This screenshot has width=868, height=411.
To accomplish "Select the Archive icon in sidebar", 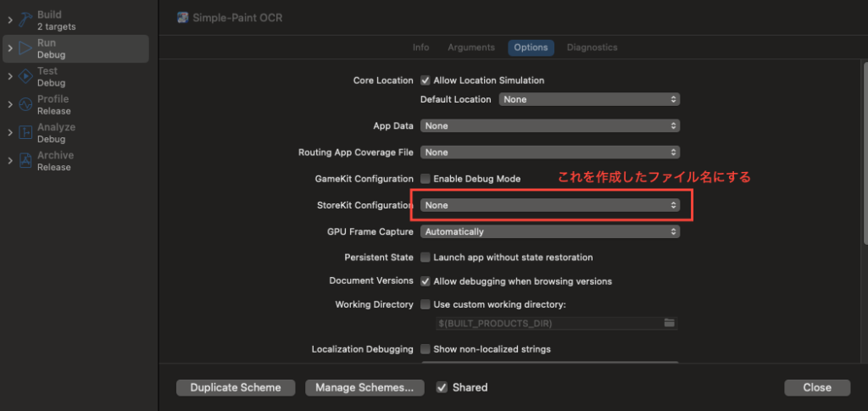I will coord(25,160).
